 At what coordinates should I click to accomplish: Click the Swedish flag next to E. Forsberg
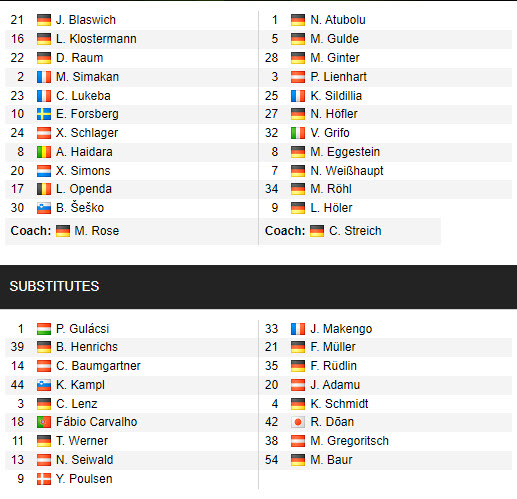[x=44, y=114]
